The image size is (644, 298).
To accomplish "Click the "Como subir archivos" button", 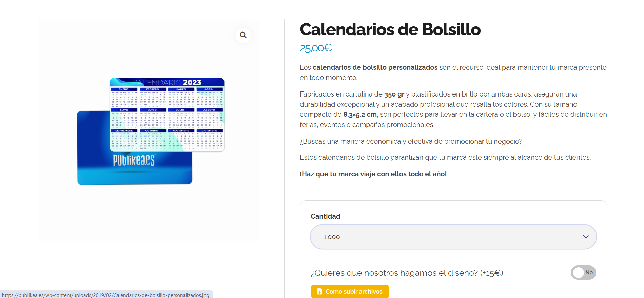I will tap(350, 291).
